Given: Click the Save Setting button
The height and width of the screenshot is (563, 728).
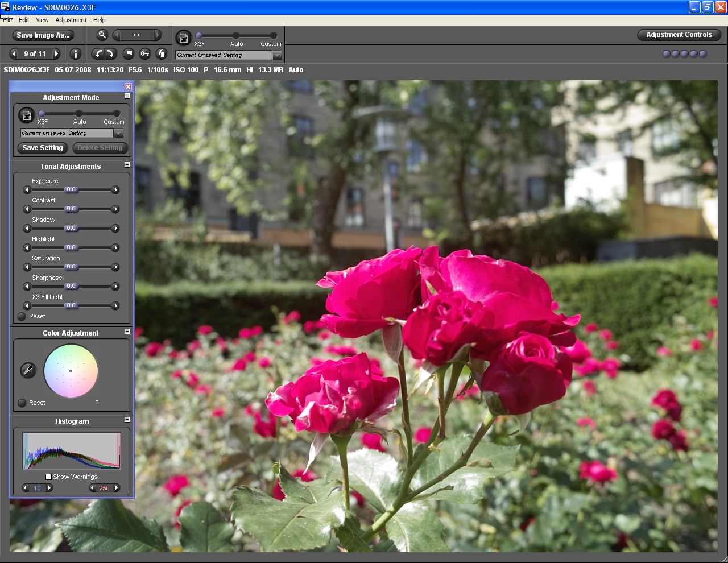Looking at the screenshot, I should [43, 148].
